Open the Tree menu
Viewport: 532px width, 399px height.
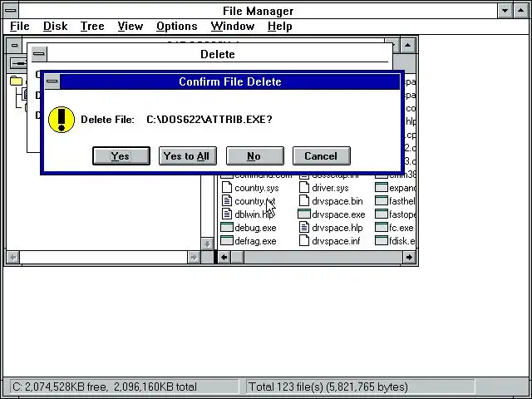pos(92,26)
